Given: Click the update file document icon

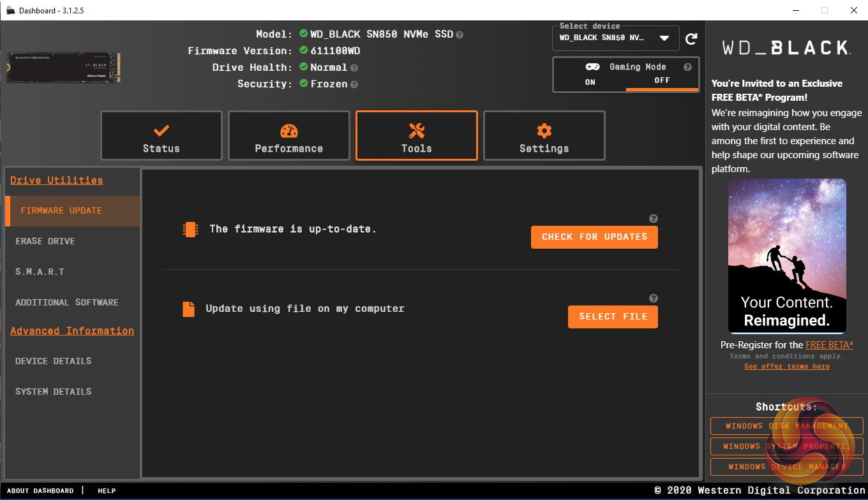Looking at the screenshot, I should pyautogui.click(x=188, y=309).
